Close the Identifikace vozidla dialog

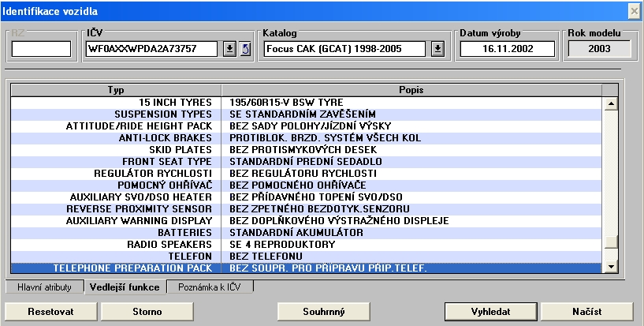click(634, 10)
